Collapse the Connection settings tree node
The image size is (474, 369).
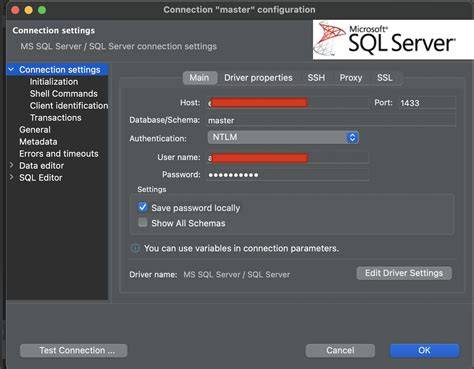tap(11, 69)
